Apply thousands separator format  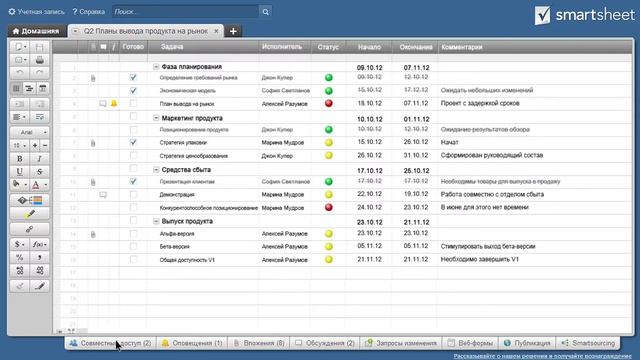[x=39, y=258]
